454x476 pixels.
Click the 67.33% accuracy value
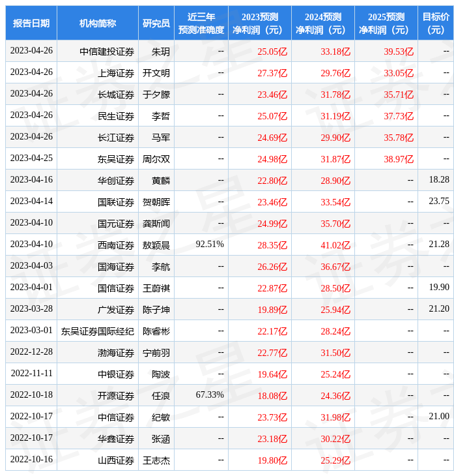click(210, 395)
